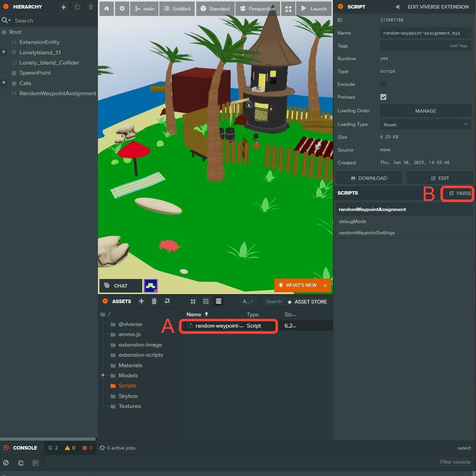This screenshot has height=476, width=476.
Task: Expand the Cats entity in hierarchy
Action: (4, 83)
